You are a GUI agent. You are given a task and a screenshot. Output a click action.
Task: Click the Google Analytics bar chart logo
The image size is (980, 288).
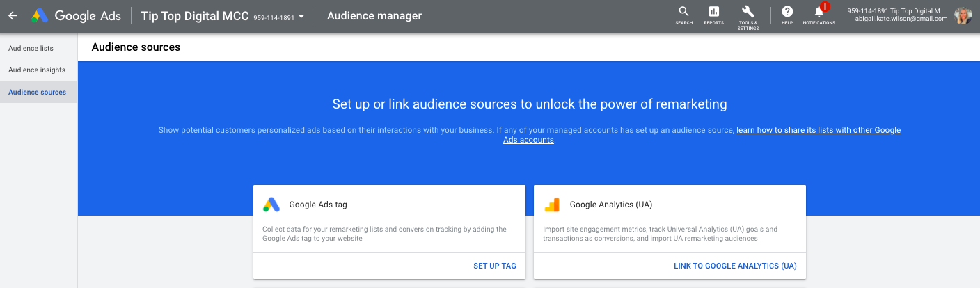click(x=552, y=205)
